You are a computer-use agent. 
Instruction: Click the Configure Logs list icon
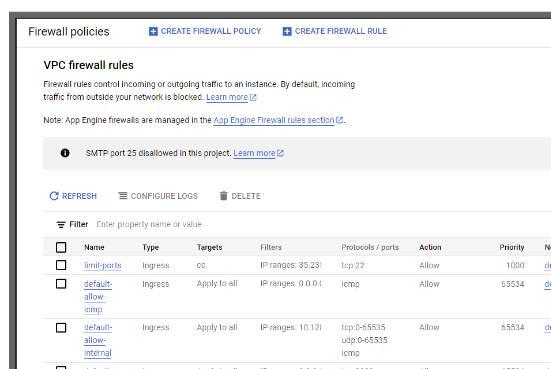coord(123,195)
